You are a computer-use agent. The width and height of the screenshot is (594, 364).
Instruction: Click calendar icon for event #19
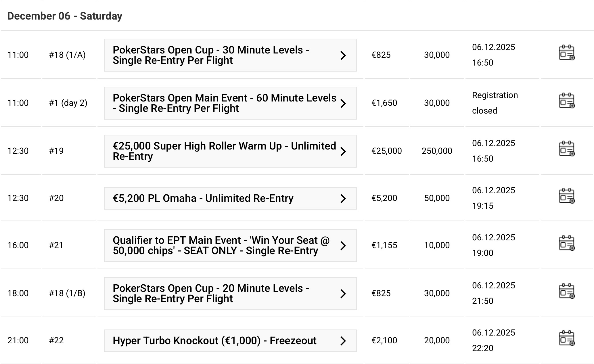click(x=566, y=149)
